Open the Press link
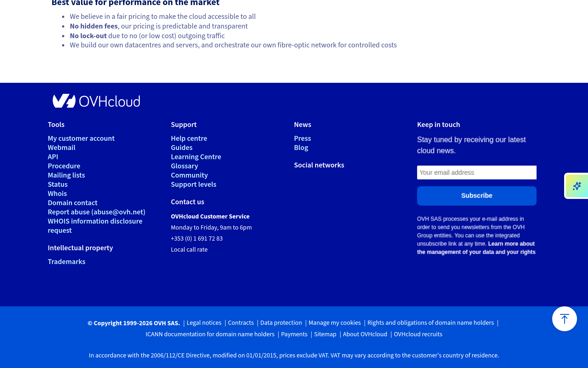 [x=302, y=138]
